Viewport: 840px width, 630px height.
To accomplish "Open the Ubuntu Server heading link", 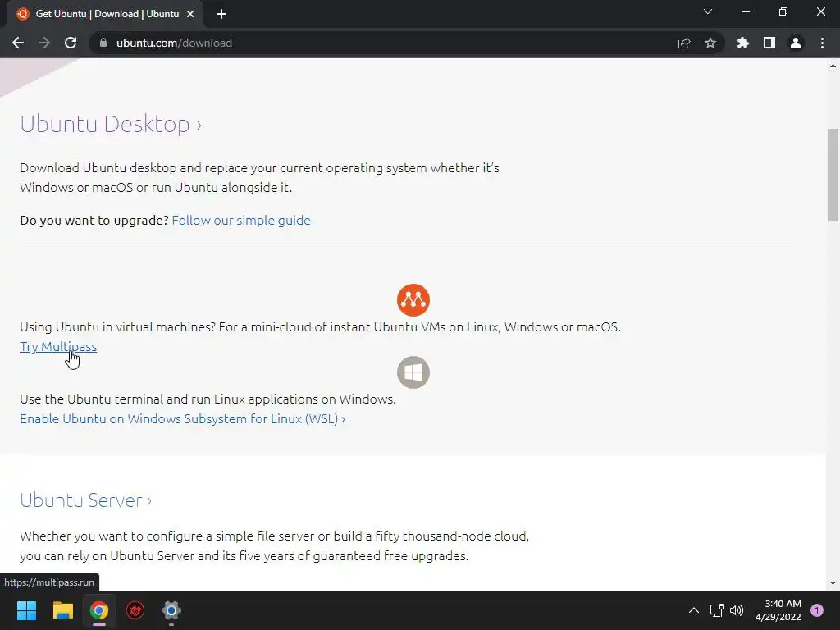I will click(x=85, y=500).
